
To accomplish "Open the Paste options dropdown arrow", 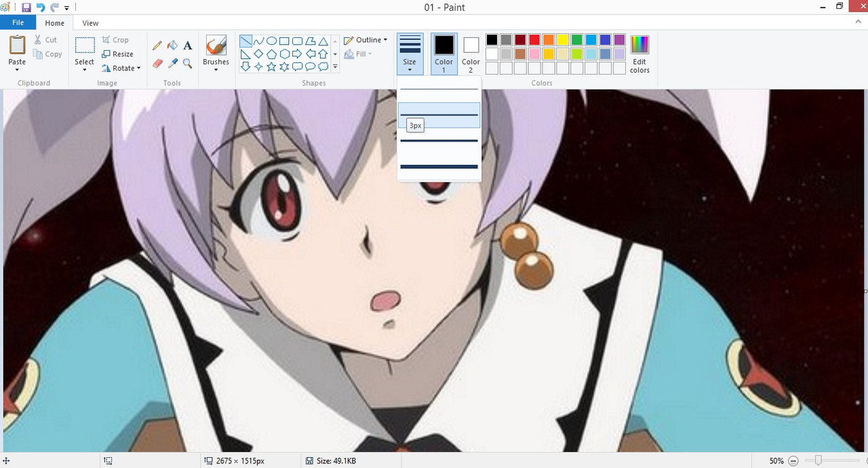I will pos(17,70).
